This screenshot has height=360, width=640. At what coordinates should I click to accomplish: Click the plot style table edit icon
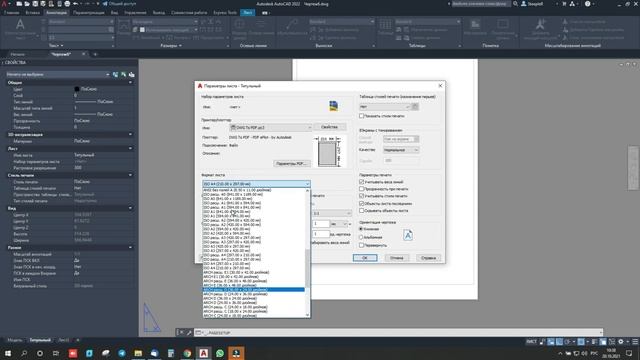415,107
